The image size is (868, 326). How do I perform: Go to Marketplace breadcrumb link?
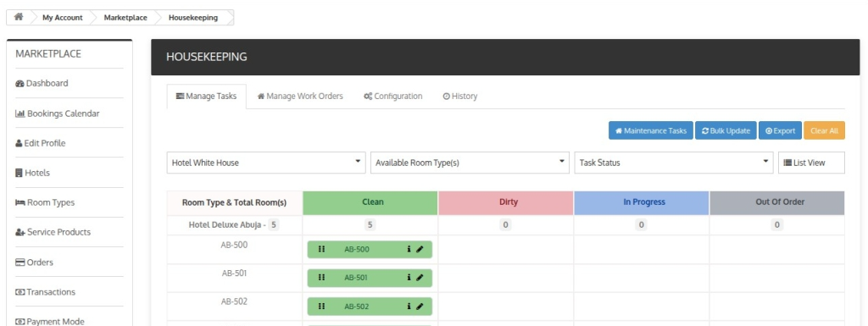[x=125, y=18]
